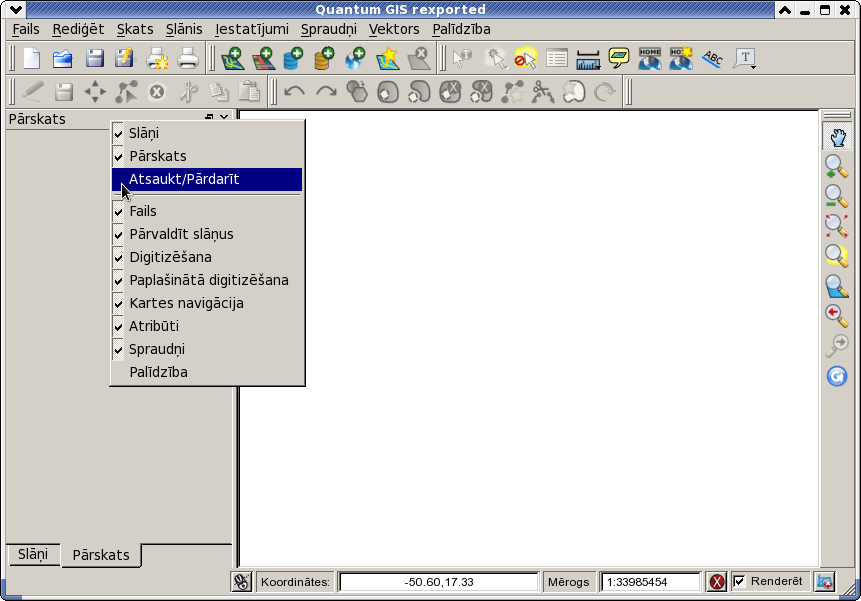Select the identify features tool
This screenshot has height=601, width=861.
(462, 58)
